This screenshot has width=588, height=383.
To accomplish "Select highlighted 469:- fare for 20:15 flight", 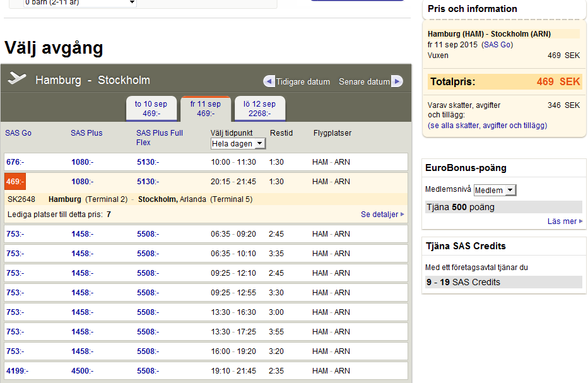I will coord(15,182).
